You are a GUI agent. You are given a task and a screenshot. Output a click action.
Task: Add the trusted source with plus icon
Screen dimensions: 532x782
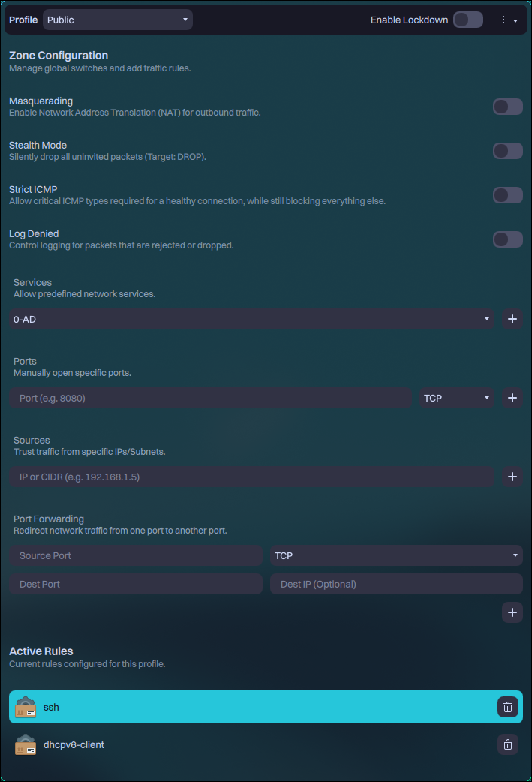[512, 477]
